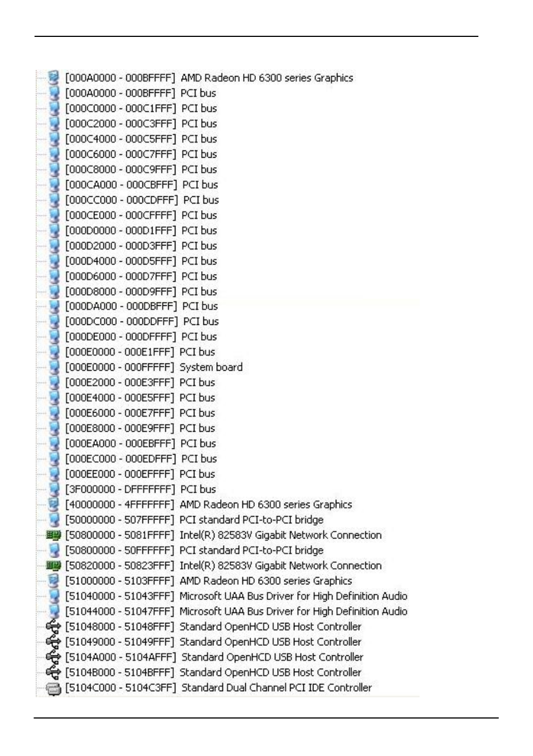This screenshot has width=533, height=756.
Task: Click the display adapter icon for 40000000 - 4FFFFFFF
Action: click(x=54, y=504)
